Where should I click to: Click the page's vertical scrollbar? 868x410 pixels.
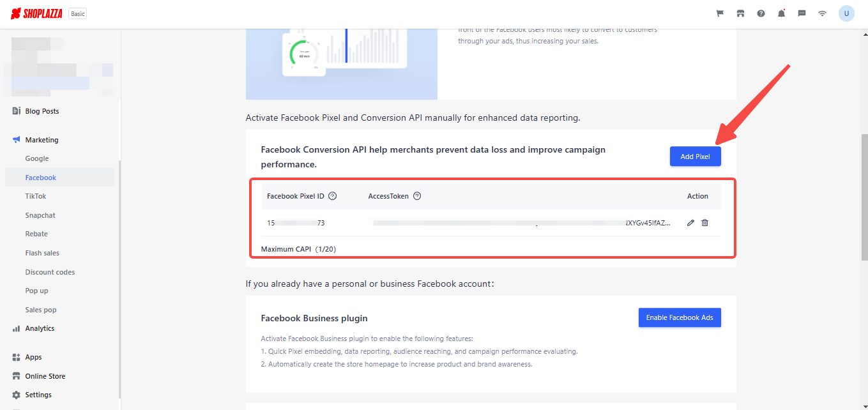pyautogui.click(x=864, y=192)
